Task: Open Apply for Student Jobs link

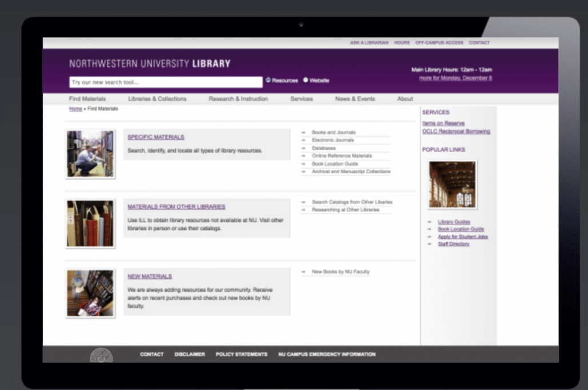Action: [463, 237]
